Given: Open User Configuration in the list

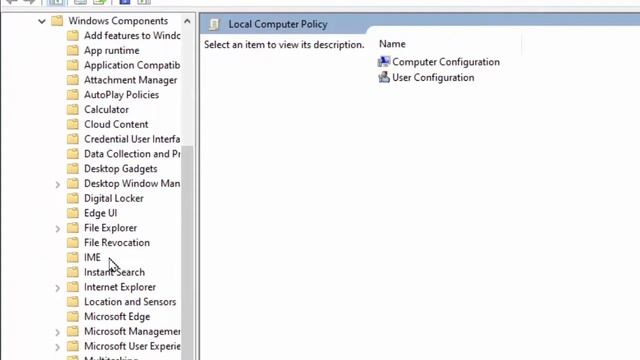Looking at the screenshot, I should tap(433, 78).
